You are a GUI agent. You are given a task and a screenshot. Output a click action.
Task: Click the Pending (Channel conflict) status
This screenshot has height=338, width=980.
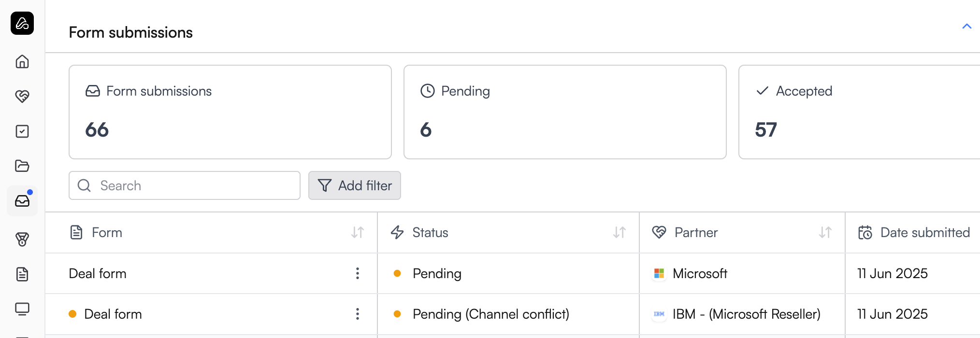click(x=491, y=314)
